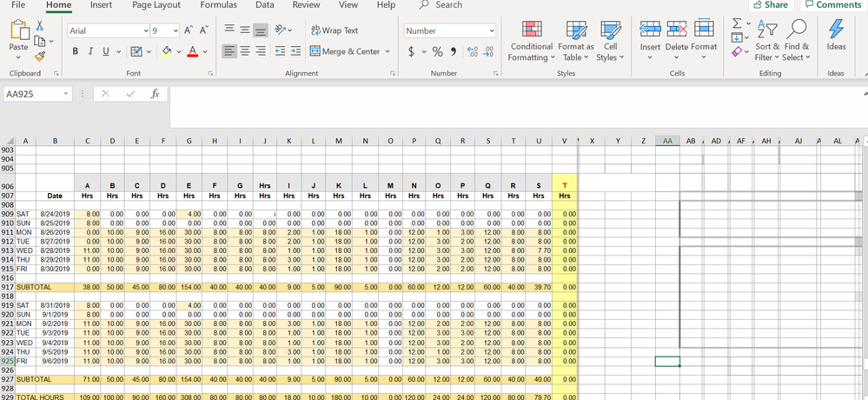Open the font size 9 dropdown
The height and width of the screenshot is (400, 868).
click(176, 31)
